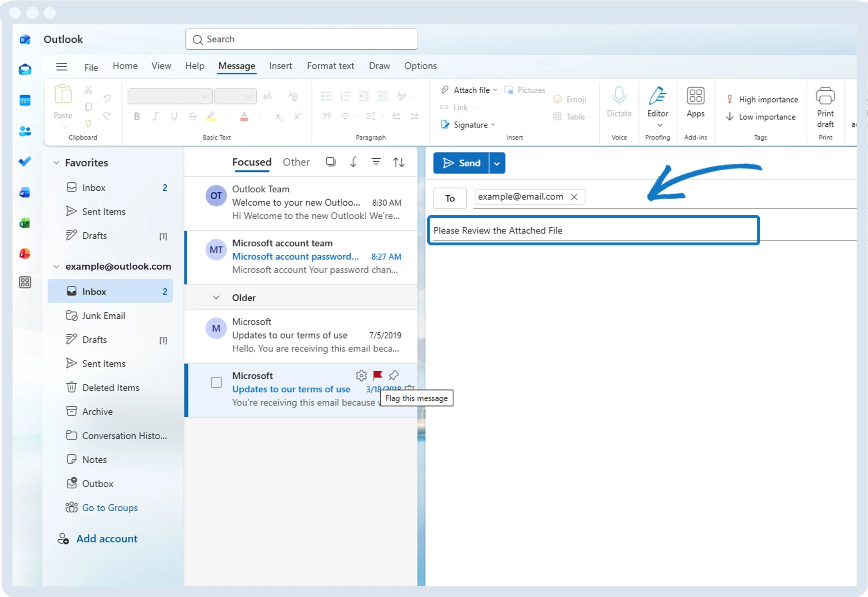868x597 pixels.
Task: Pin the Microsoft 3/18 terms message
Action: click(394, 375)
